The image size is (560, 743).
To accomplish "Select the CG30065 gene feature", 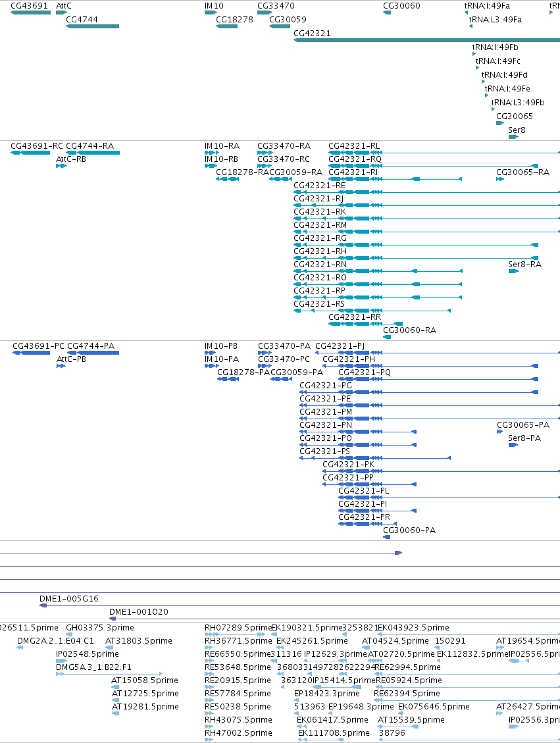I will pos(500,122).
